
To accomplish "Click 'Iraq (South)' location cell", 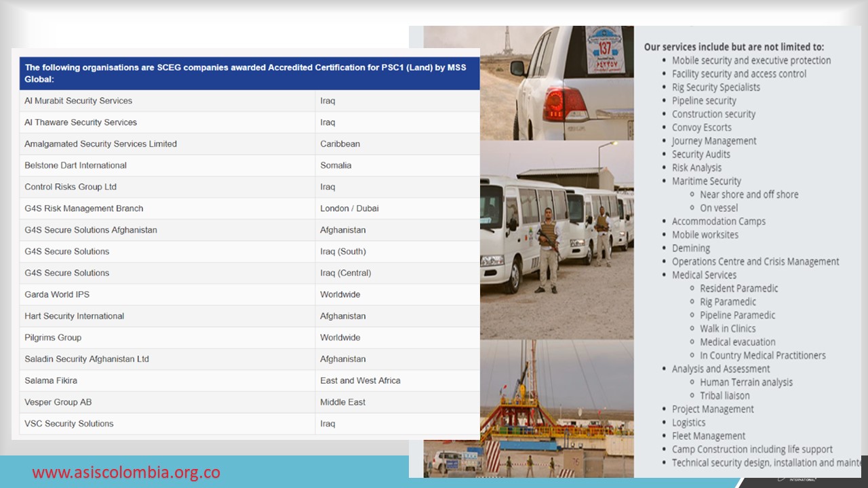I will coord(397,251).
